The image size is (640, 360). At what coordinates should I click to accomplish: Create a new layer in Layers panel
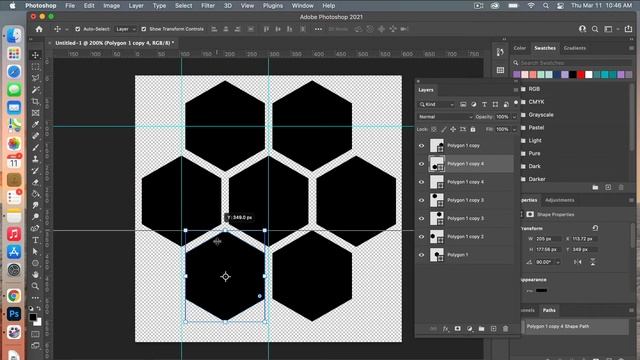tap(493, 329)
